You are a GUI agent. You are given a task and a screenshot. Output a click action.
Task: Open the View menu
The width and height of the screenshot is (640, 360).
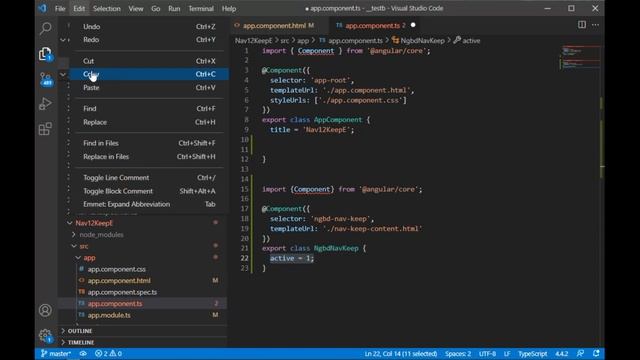tap(136, 9)
